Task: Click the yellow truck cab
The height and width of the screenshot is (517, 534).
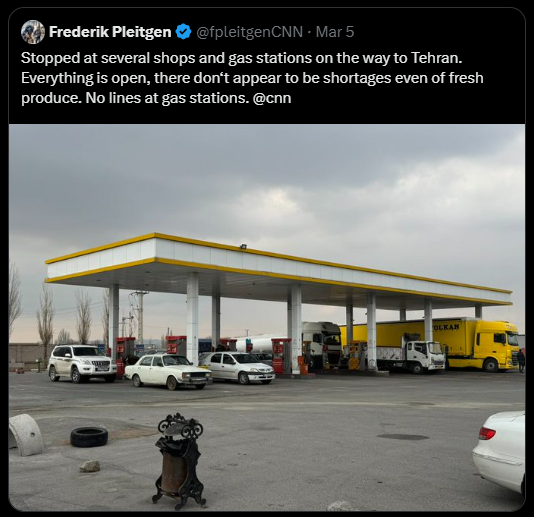Action: [x=497, y=346]
